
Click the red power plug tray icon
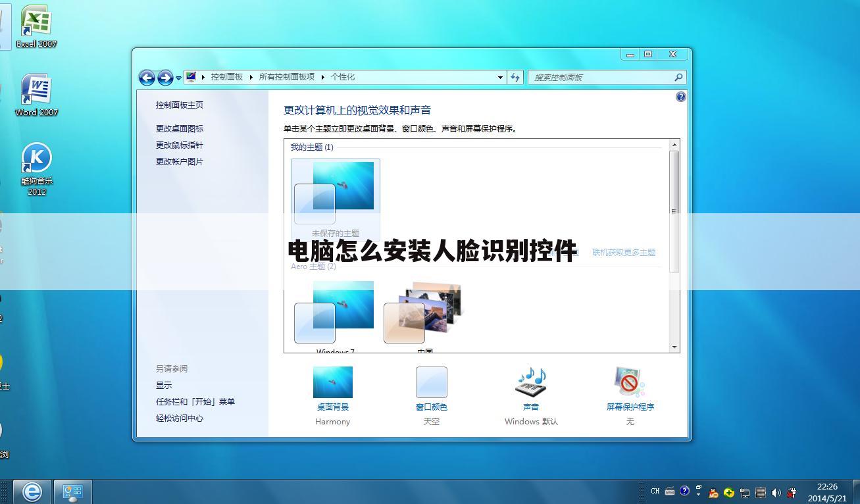point(792,492)
